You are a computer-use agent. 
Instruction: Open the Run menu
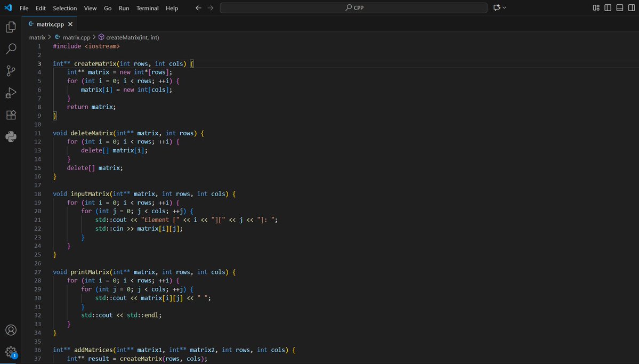click(x=124, y=8)
